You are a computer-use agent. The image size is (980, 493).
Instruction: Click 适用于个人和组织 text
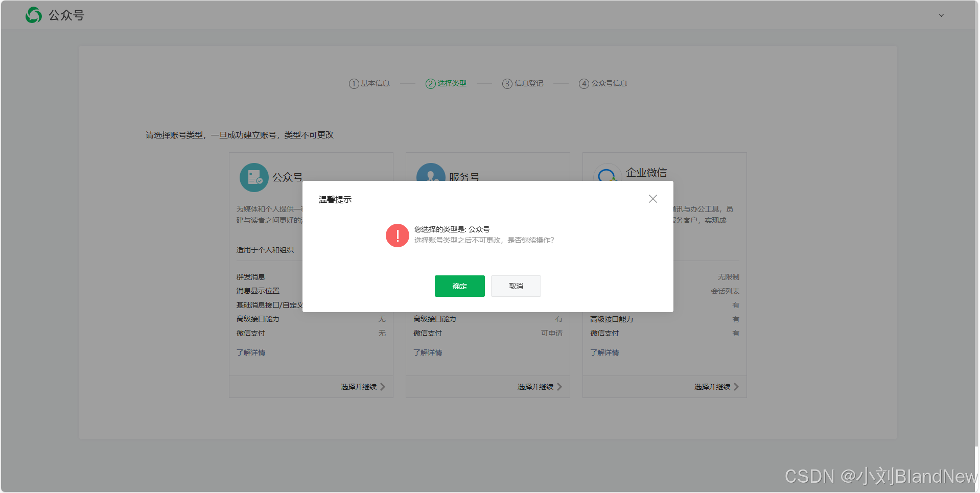point(265,250)
